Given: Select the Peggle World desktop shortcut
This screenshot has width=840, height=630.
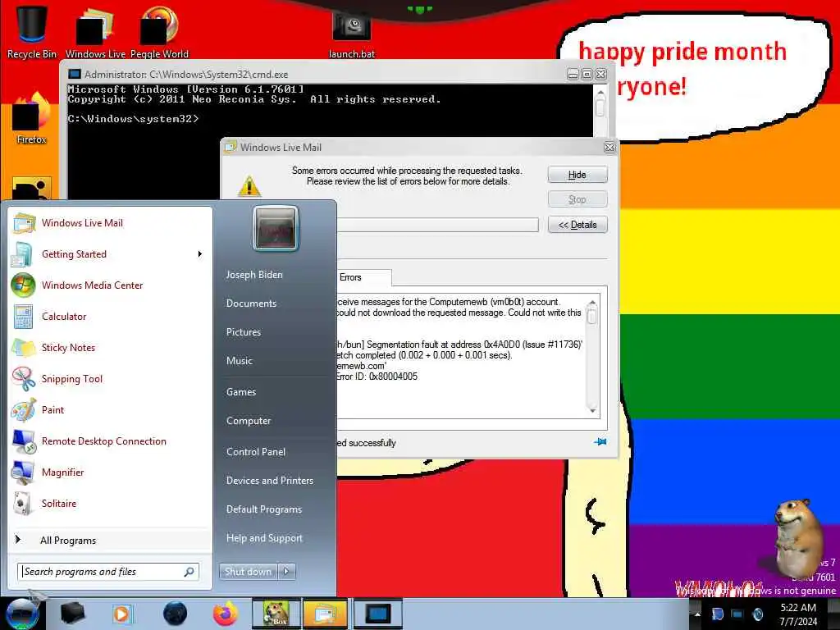Looking at the screenshot, I should point(159,31).
